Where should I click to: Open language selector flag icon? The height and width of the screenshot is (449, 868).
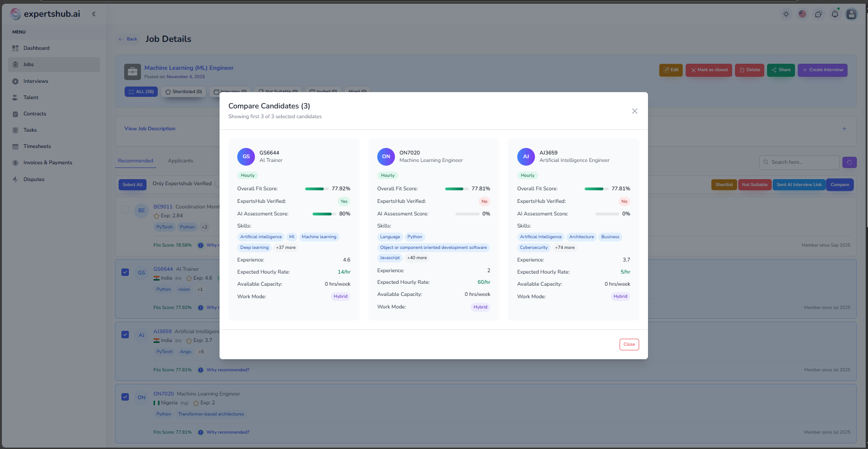(802, 14)
